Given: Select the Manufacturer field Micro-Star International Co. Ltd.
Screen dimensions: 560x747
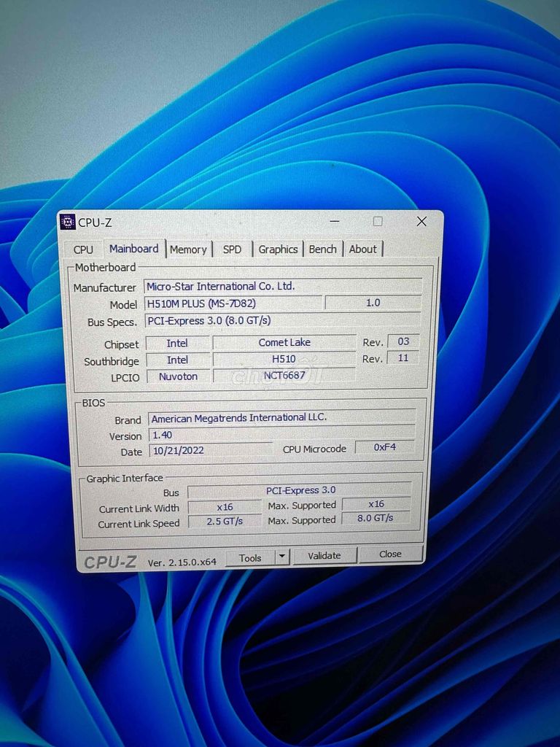Looking at the screenshot, I should click(x=284, y=286).
